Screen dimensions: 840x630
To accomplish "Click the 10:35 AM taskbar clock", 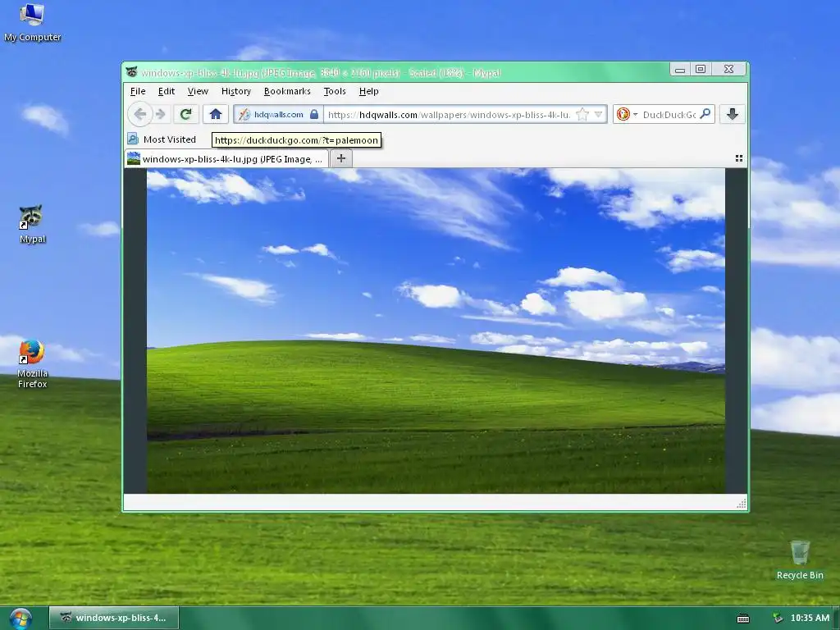I will pyautogui.click(x=810, y=619).
